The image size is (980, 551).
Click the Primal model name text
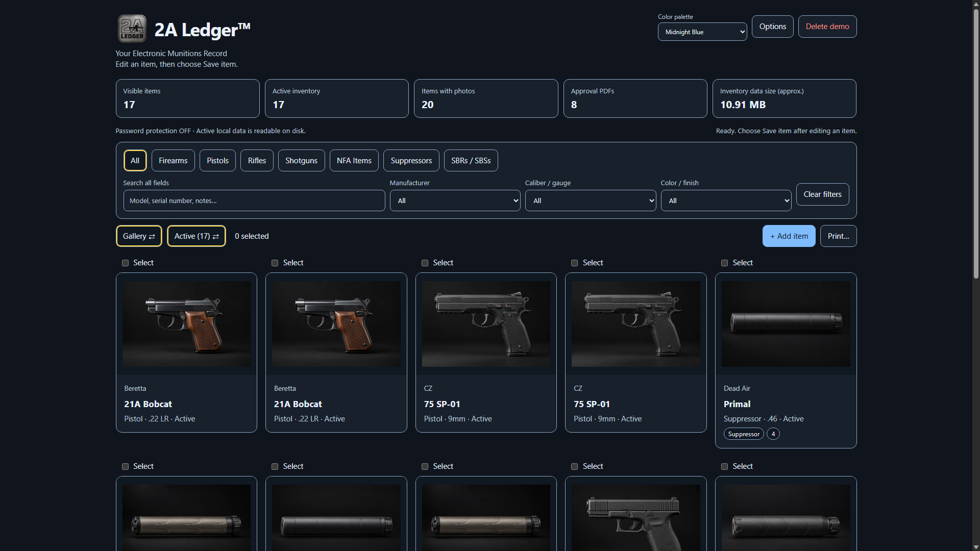[737, 404]
